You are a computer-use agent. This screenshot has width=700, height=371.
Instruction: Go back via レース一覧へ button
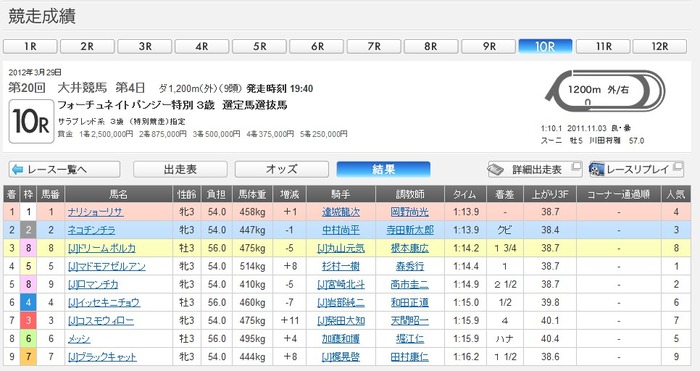(x=64, y=170)
